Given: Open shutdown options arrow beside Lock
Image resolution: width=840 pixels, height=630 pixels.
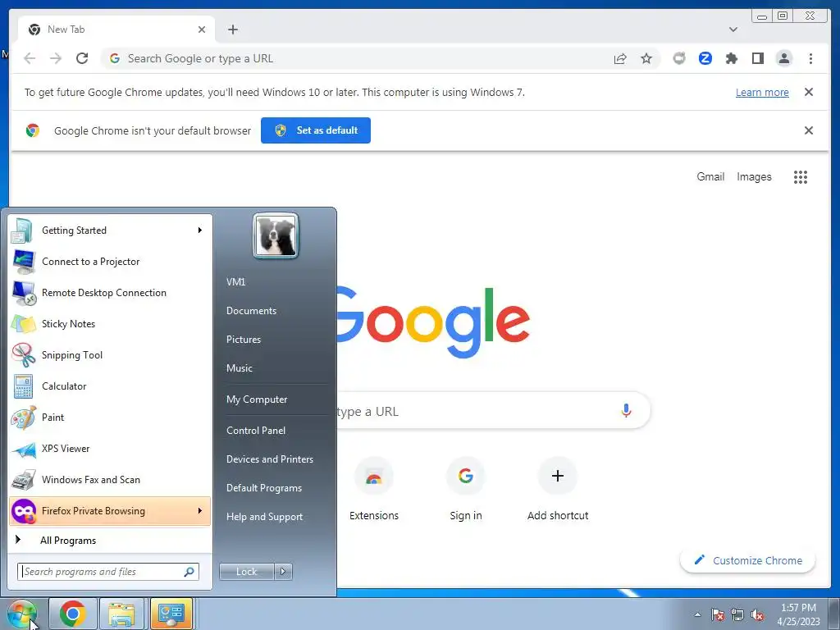Looking at the screenshot, I should point(283,572).
